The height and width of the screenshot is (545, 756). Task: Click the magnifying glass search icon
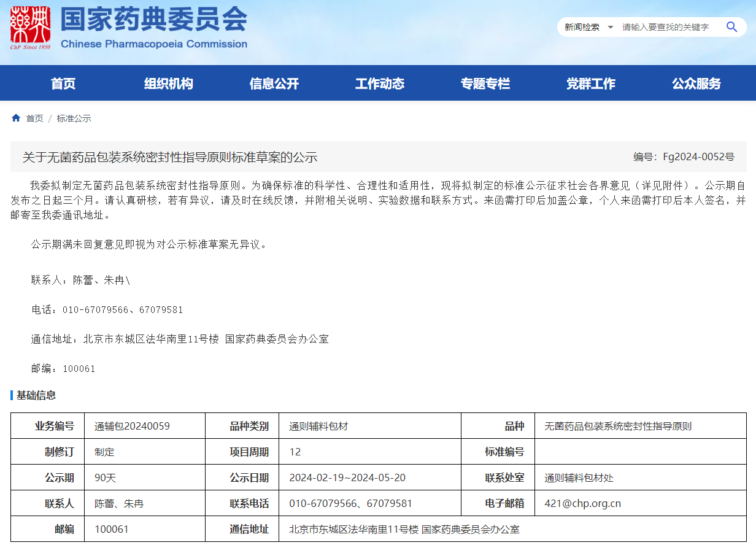pyautogui.click(x=731, y=27)
